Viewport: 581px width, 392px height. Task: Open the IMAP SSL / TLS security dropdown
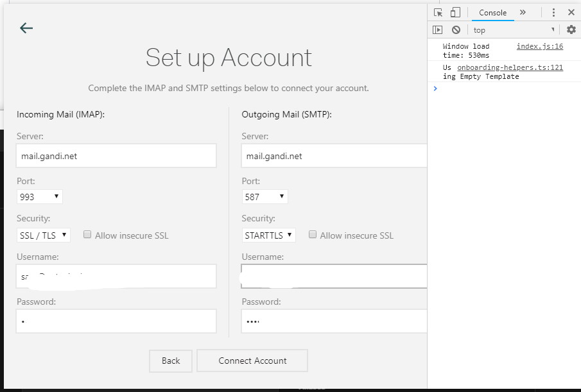click(x=44, y=235)
